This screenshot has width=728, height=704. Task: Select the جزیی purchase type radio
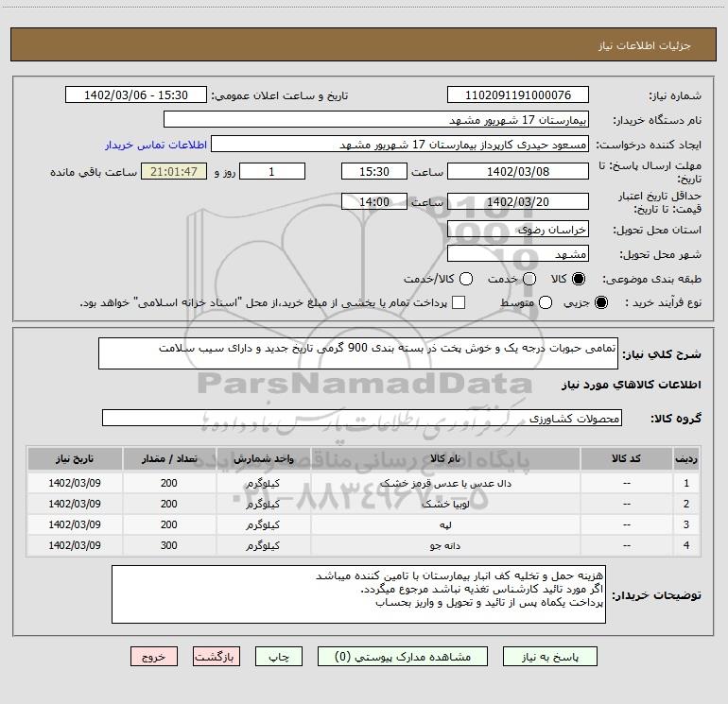pyautogui.click(x=600, y=302)
